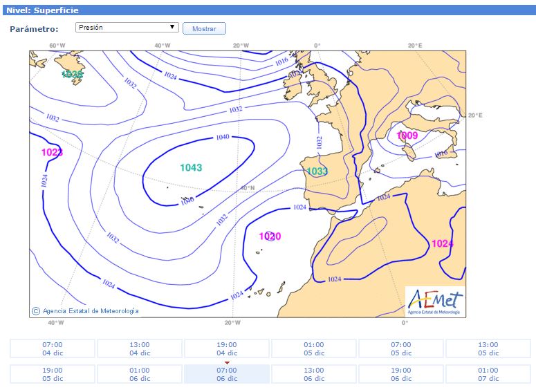
Task: Switch to the 19:00 04 dic forecast
Action: click(x=227, y=348)
